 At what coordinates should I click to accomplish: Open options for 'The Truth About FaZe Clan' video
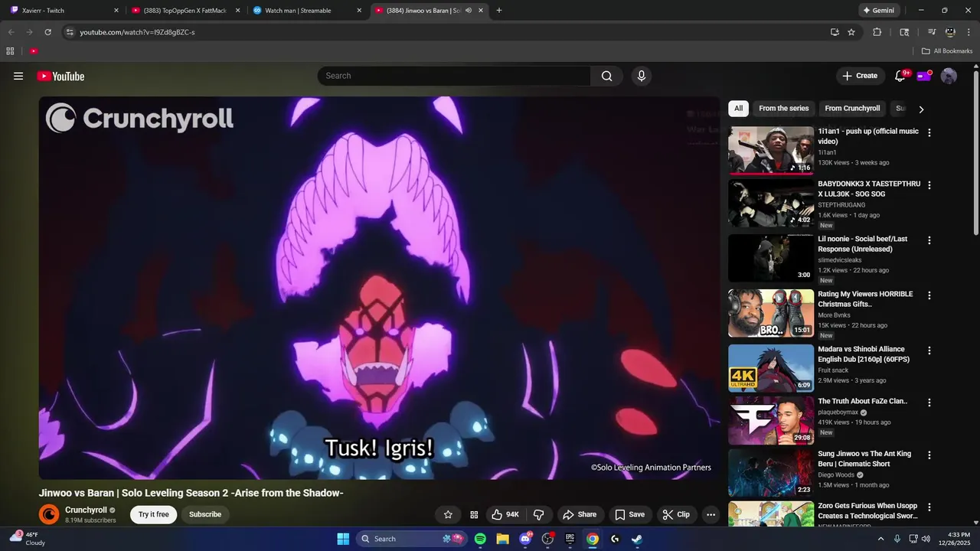[929, 403]
